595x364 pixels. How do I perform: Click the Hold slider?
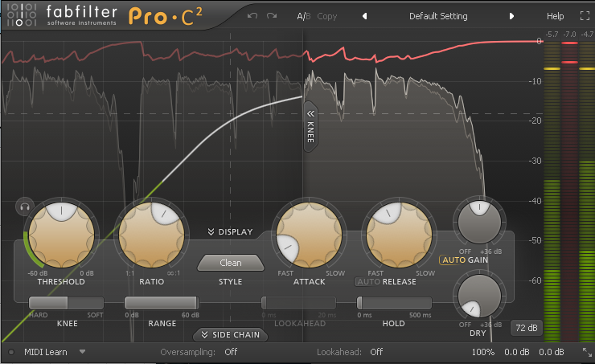(394, 303)
